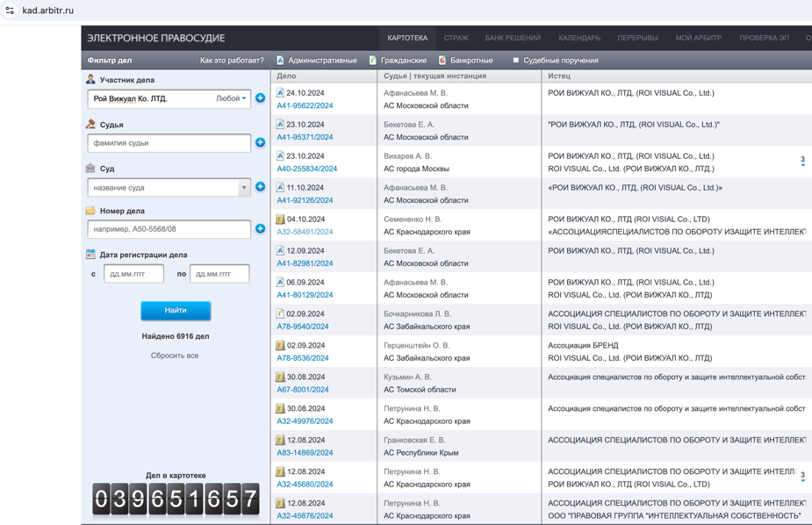The width and height of the screenshot is (812, 525).
Task: Add another case number with plus icon
Action: (x=261, y=229)
